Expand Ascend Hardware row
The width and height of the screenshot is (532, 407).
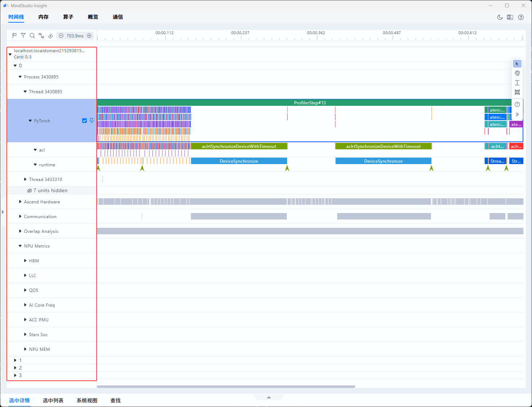click(20, 202)
